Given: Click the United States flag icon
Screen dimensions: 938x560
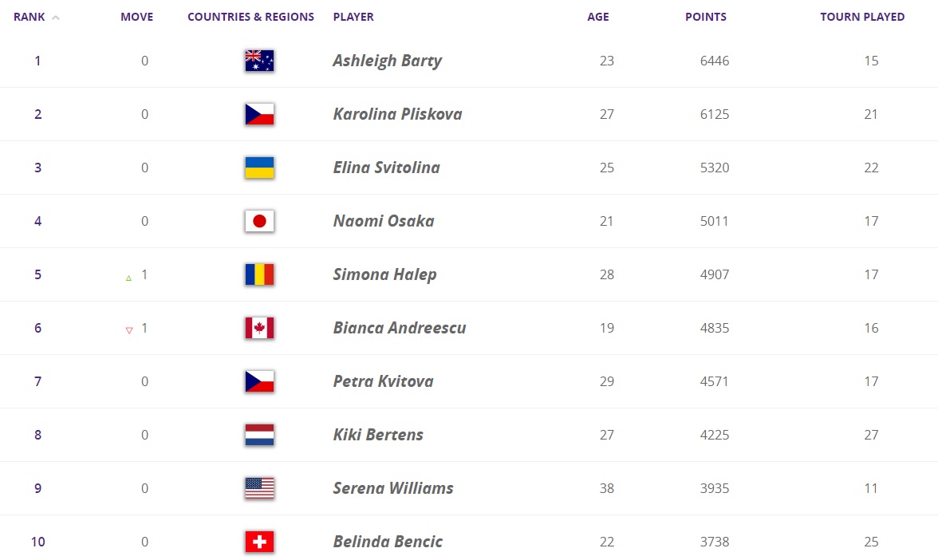Looking at the screenshot, I should coord(259,488).
